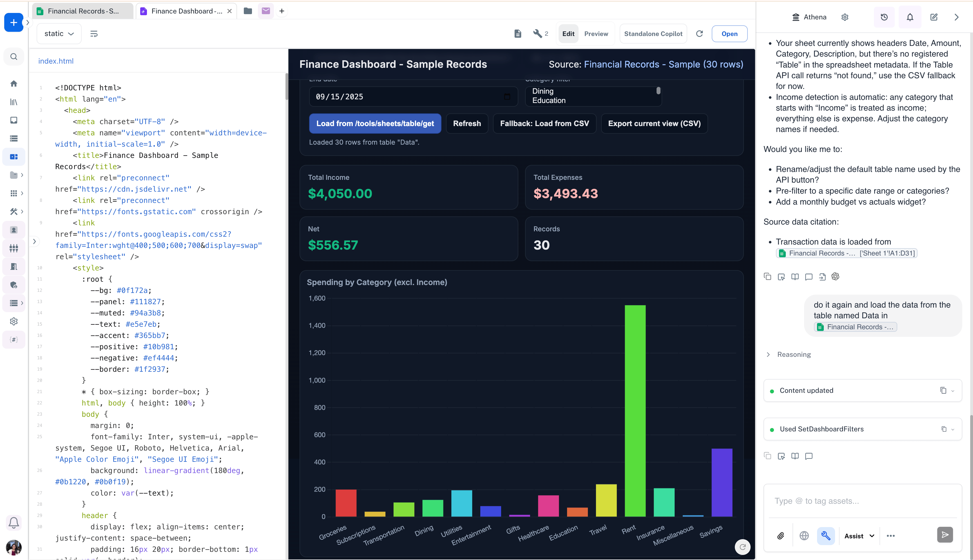Screen dimensions: 973x560
Task: Click the red Groceries bar
Action: coord(346,503)
